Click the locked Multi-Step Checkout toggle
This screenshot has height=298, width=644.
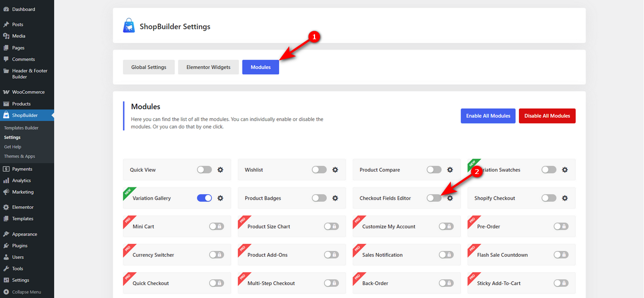(x=331, y=284)
